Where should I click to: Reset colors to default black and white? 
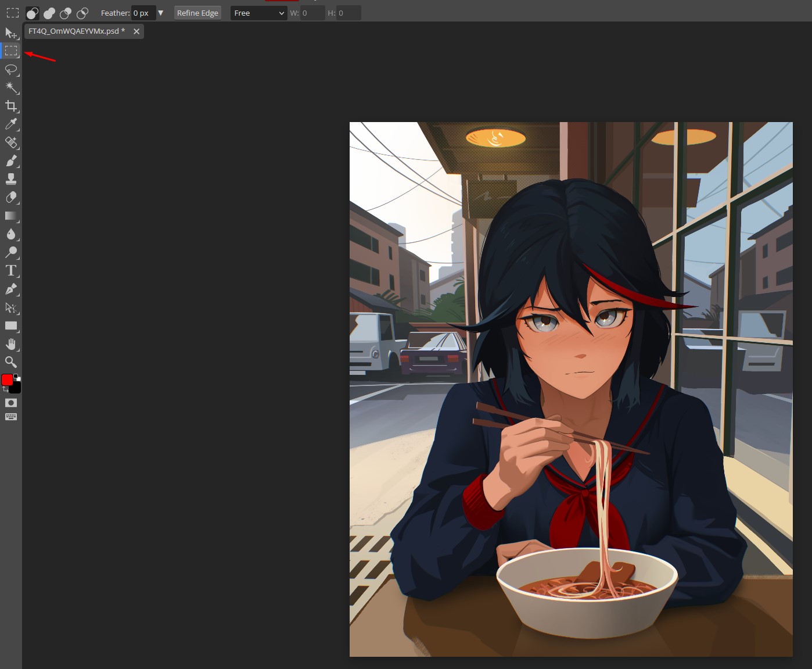pyautogui.click(x=17, y=377)
